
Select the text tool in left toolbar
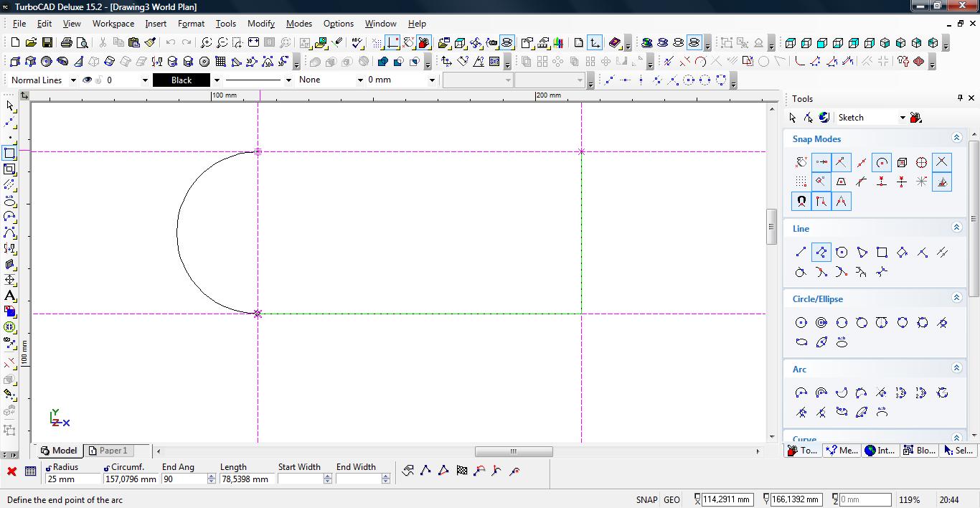point(10,296)
